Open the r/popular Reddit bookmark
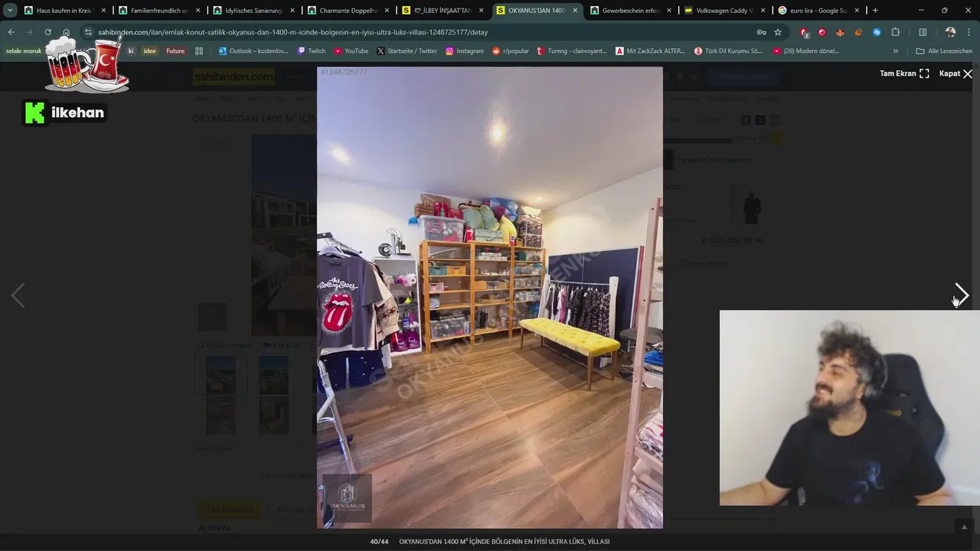This screenshot has width=980, height=551. click(511, 51)
